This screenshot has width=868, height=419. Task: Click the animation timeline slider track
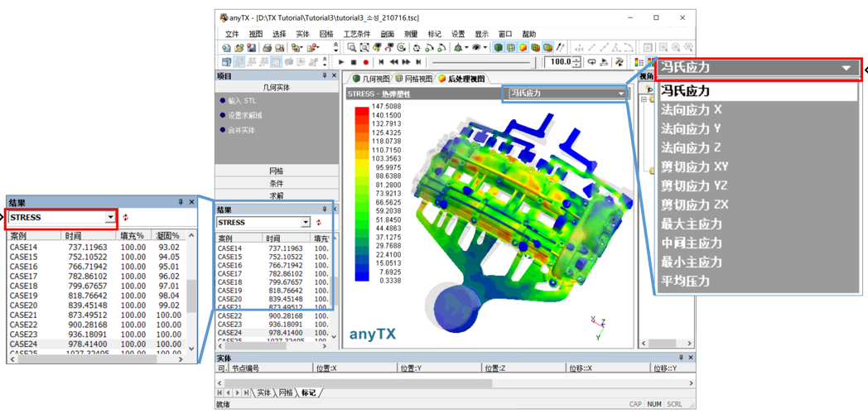click(483, 63)
